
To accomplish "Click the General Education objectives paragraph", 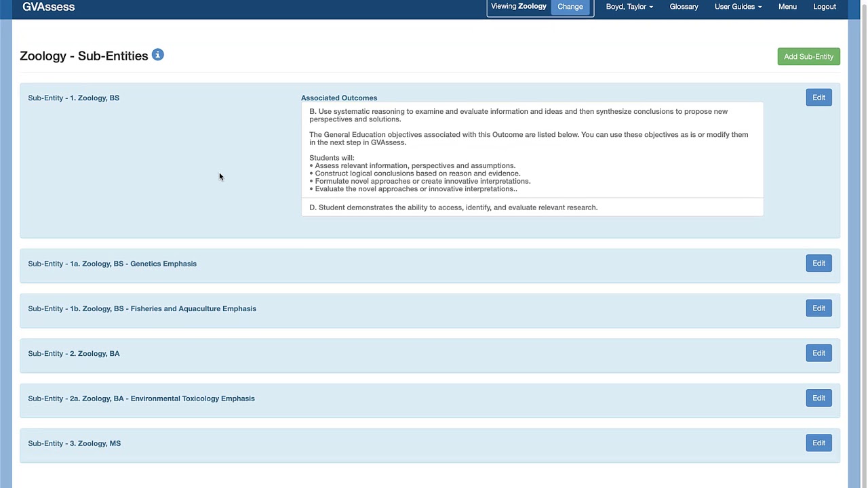I will click(x=529, y=138).
